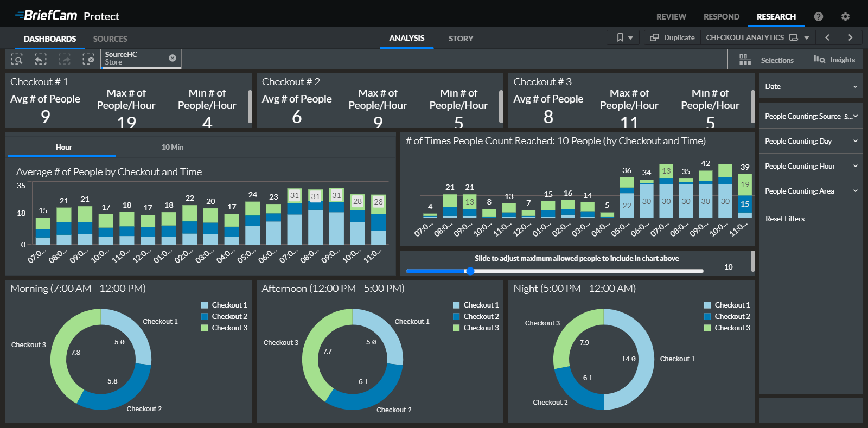Toggle Checkout 1 in the Afternoon legend
Viewport: 868px width, 428px height.
click(x=476, y=305)
